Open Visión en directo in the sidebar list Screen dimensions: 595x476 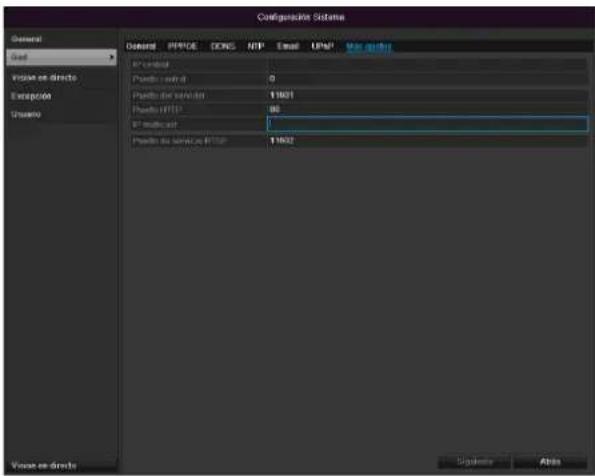point(44,77)
